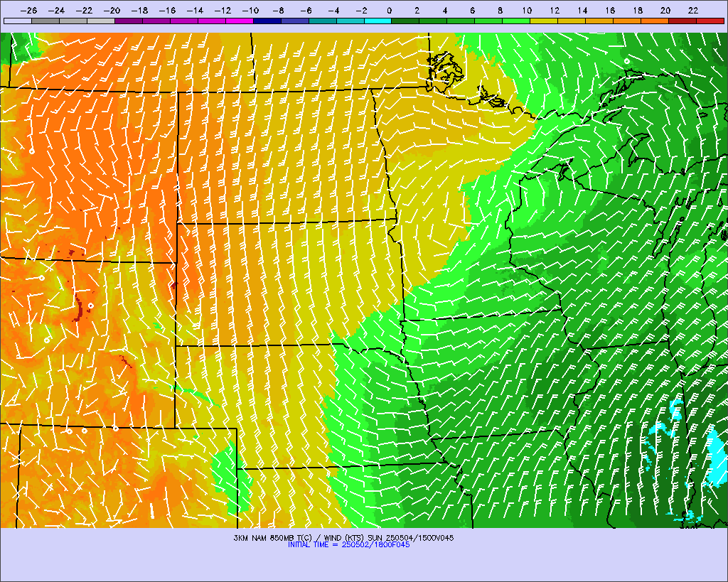Pick the green swatch between 6 and 8
Screen dimensions: 728x582
(x=489, y=21)
